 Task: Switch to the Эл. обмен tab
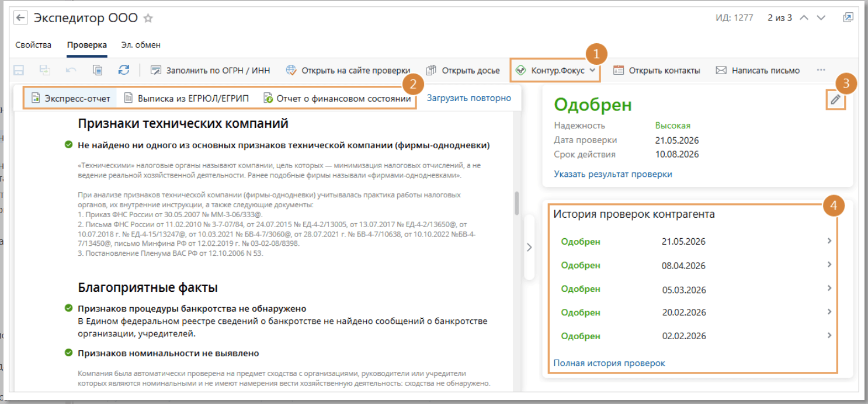click(141, 45)
